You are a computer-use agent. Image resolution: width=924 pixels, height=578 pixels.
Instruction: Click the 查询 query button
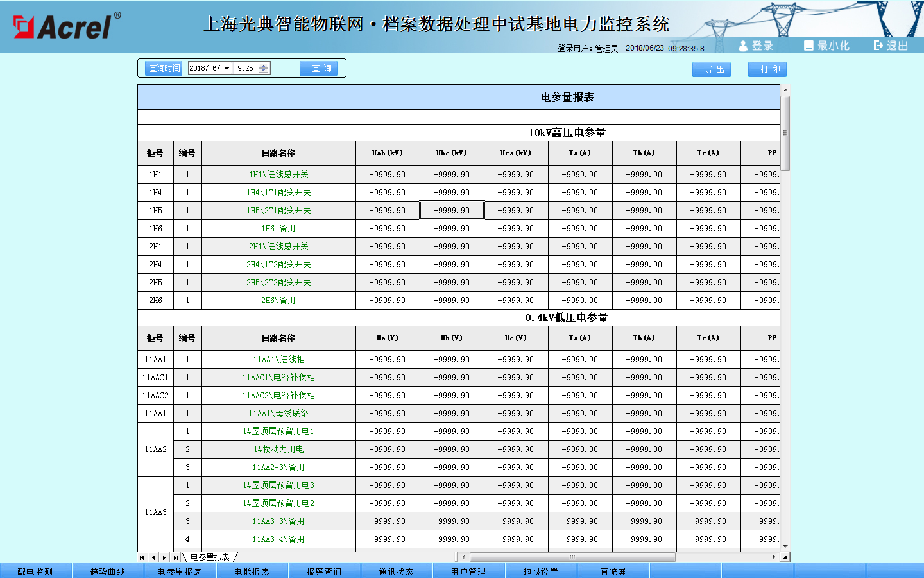point(319,69)
